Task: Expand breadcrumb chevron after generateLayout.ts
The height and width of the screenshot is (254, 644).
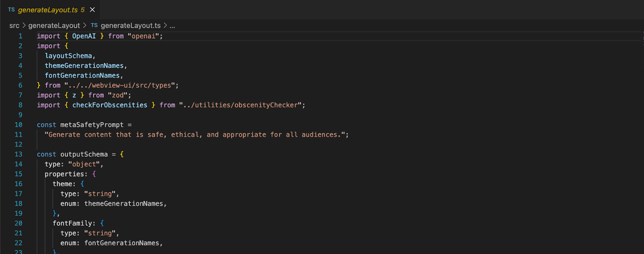Action: 165,25
